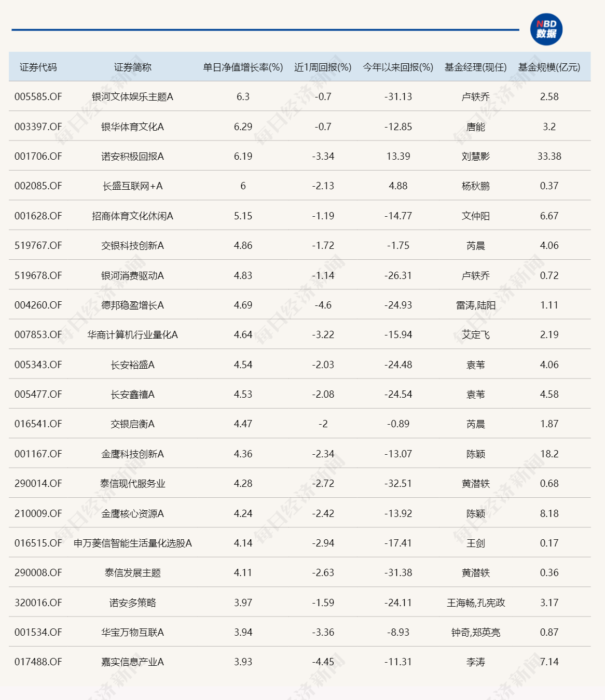Click code 290008.OF
The width and height of the screenshot is (605, 700).
[x=38, y=572]
